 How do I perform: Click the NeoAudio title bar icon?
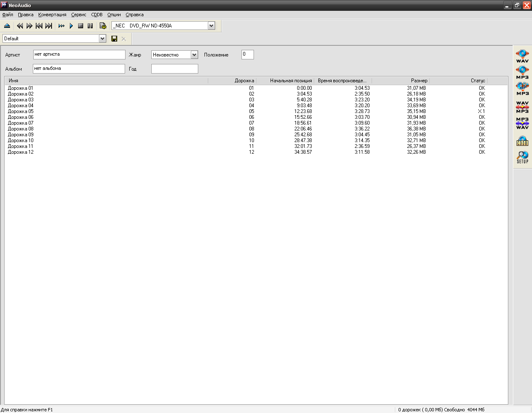(4, 5)
